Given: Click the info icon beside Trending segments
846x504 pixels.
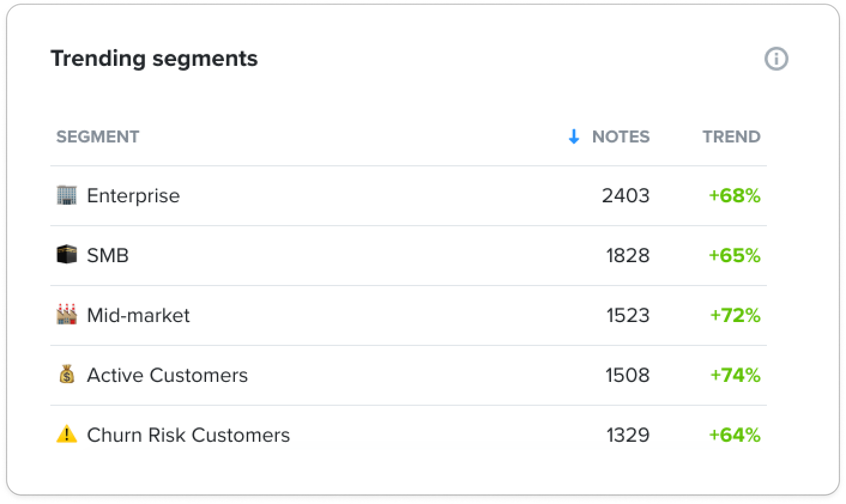Looking at the screenshot, I should pos(776,59).
